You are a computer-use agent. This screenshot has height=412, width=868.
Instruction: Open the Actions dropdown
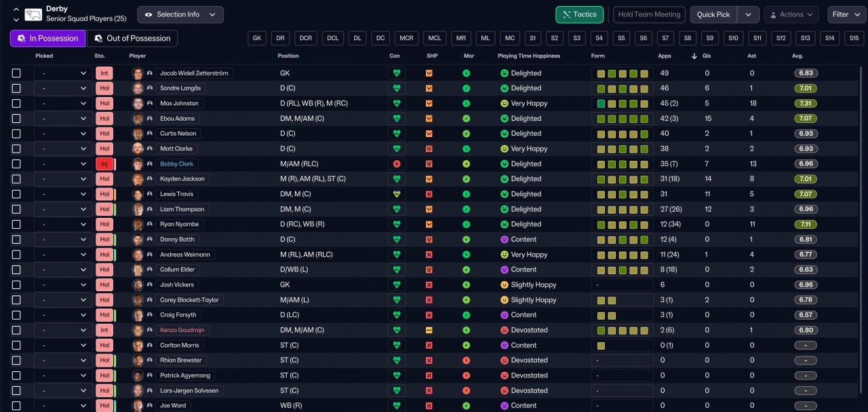(x=791, y=14)
